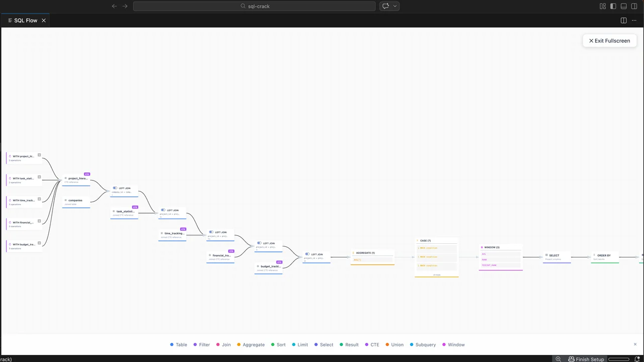The height and width of the screenshot is (362, 644).
Task: Click the task_statisti... joined CTE node
Action: (x=124, y=213)
